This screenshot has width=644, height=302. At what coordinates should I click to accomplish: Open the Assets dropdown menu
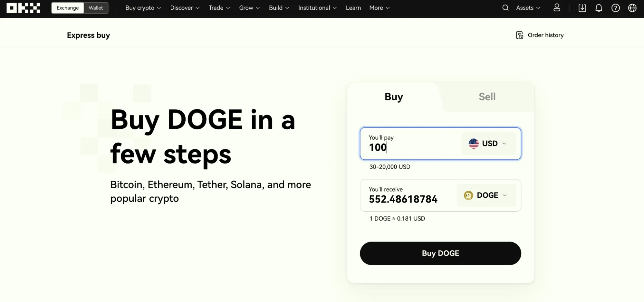pyautogui.click(x=528, y=8)
